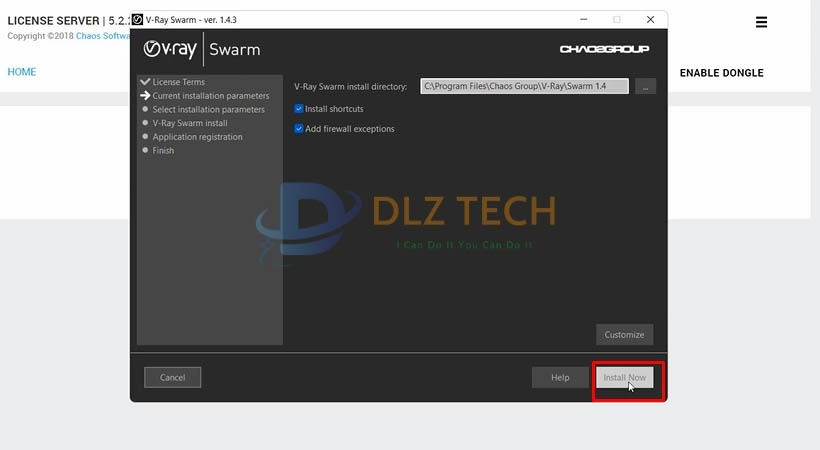Click the V-Ray Swarm install directory field
The image size is (820, 450).
click(525, 87)
